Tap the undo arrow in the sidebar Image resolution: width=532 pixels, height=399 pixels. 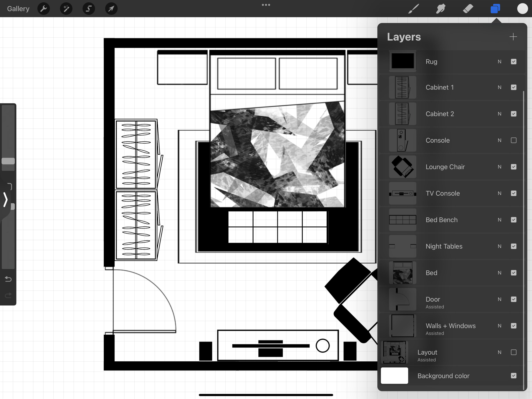click(8, 279)
